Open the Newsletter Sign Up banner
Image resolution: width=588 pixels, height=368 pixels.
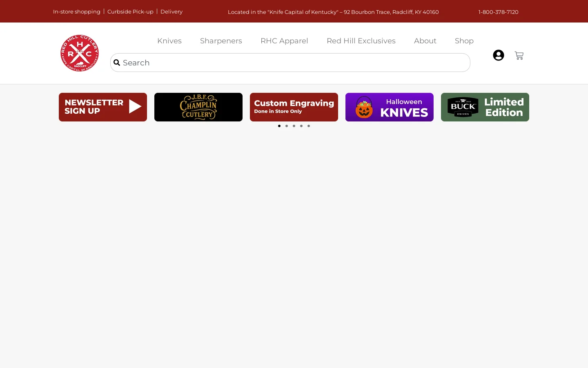coord(103,107)
